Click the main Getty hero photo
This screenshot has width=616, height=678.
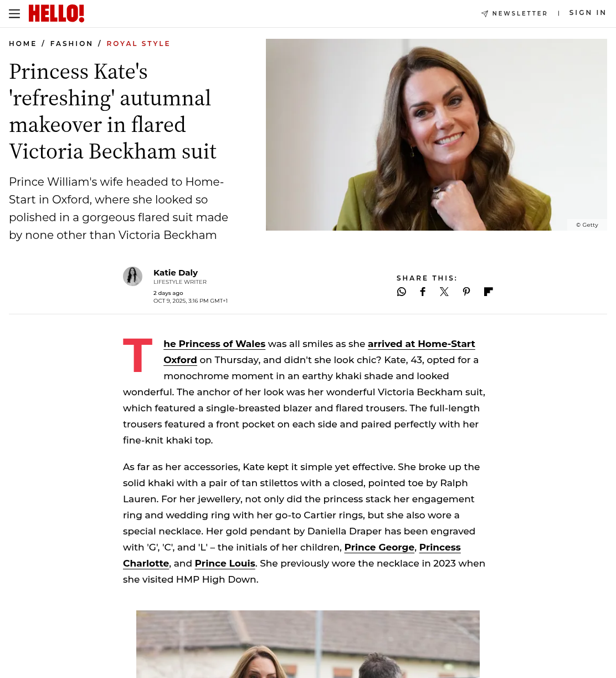[437, 135]
